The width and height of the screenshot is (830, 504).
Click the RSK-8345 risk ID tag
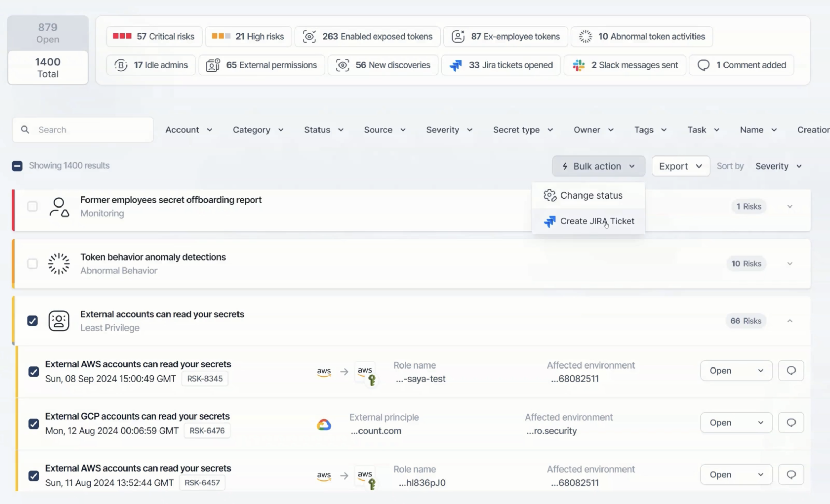(205, 379)
